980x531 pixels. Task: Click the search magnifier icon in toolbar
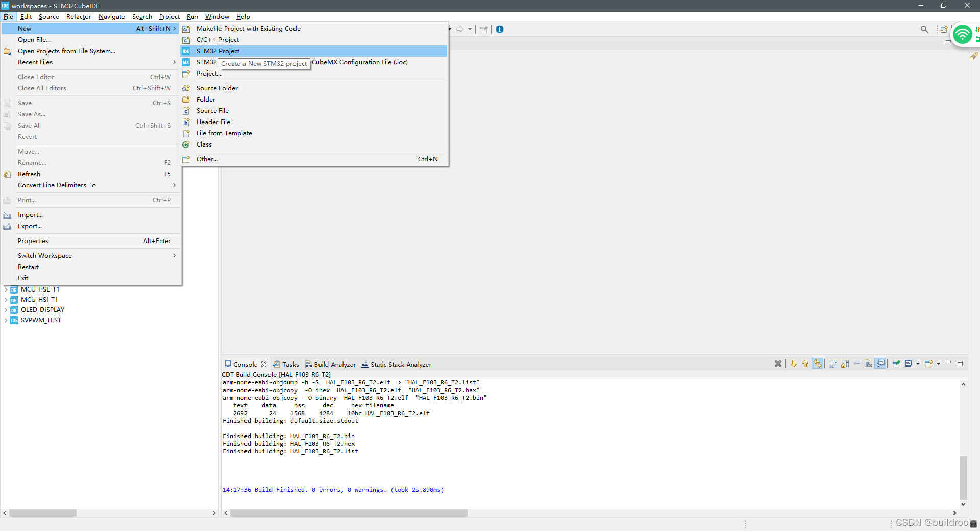(924, 29)
